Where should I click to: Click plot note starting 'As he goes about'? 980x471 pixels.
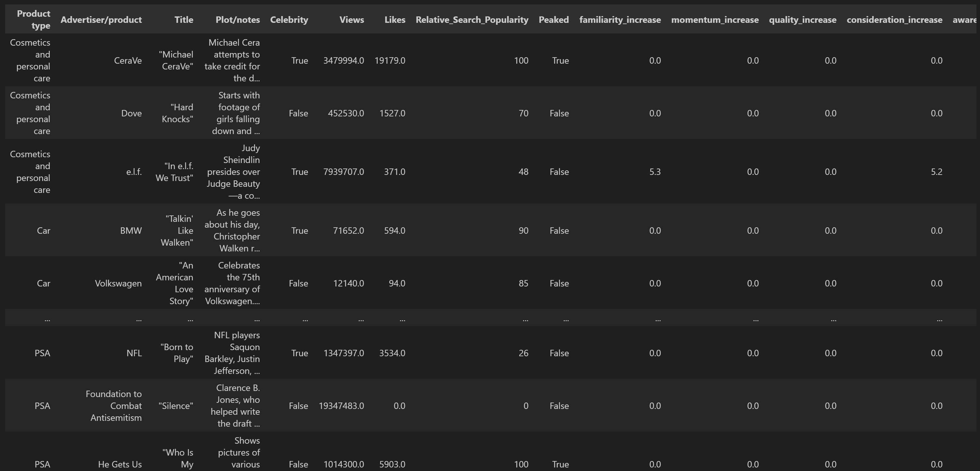[x=232, y=231]
